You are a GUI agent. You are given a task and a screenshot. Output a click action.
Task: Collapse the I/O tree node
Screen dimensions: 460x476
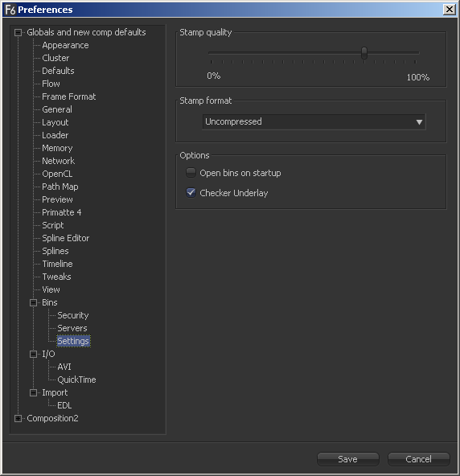[x=34, y=354]
